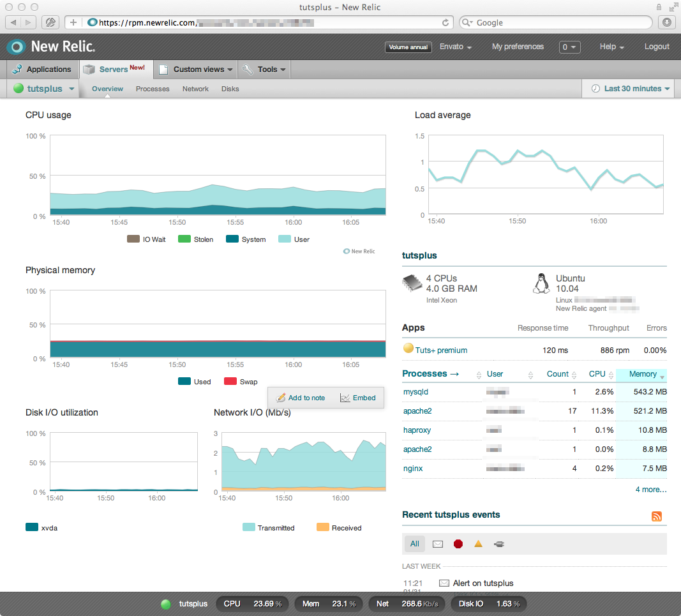Click the Tools wrench icon
Image resolution: width=681 pixels, height=616 pixels.
coord(248,69)
